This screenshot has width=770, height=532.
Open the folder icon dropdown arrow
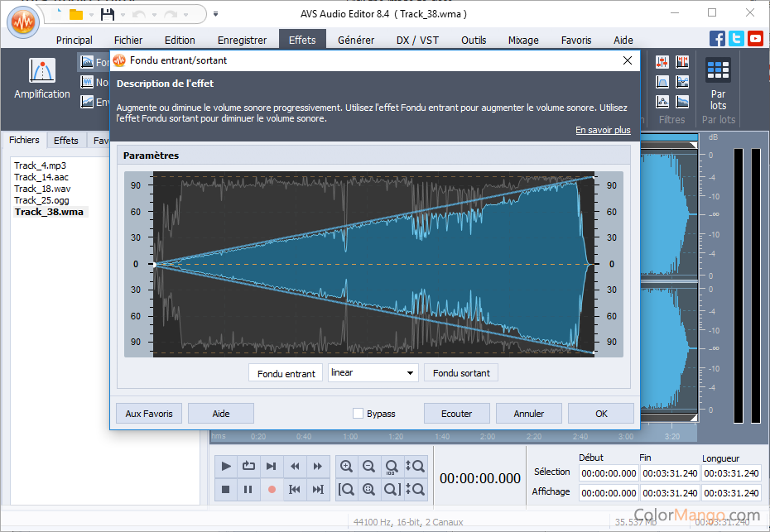pos(89,14)
